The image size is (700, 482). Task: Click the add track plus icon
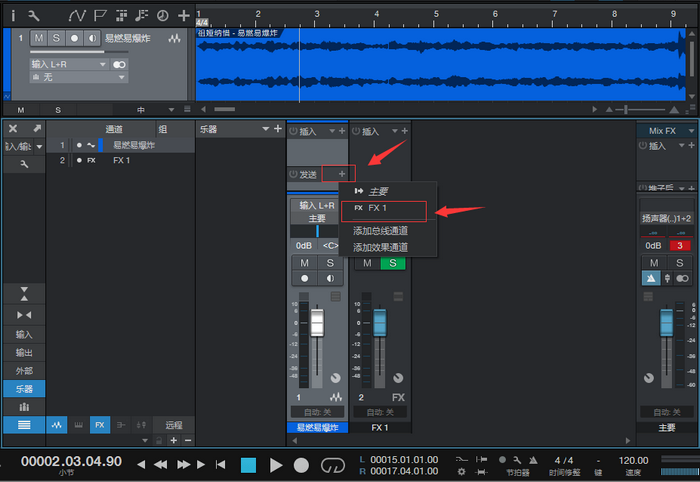coord(183,15)
